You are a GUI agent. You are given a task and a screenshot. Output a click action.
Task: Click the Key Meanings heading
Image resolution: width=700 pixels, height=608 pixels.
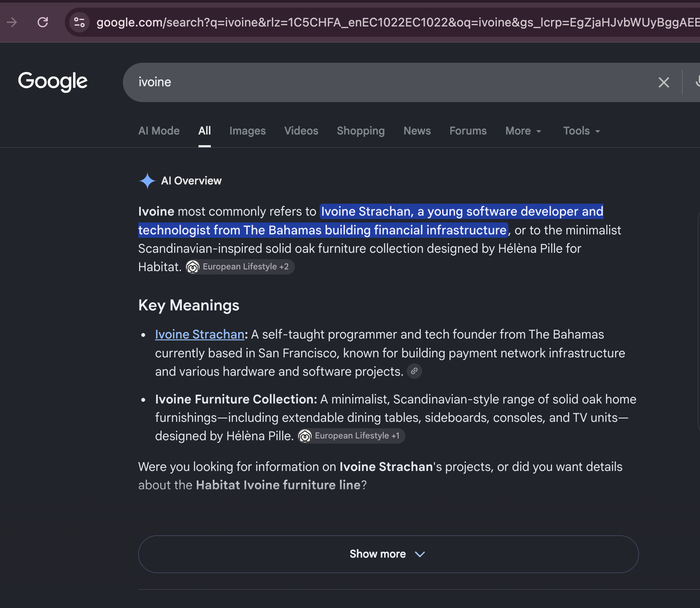point(189,305)
